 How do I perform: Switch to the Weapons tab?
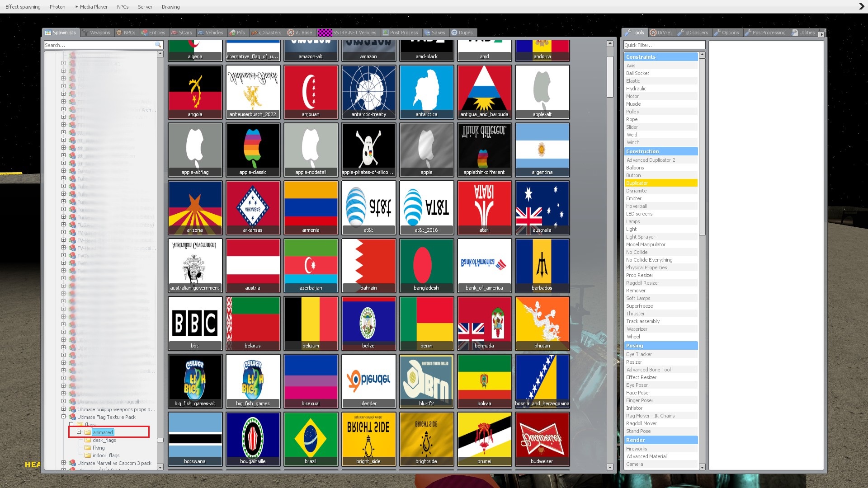click(96, 33)
